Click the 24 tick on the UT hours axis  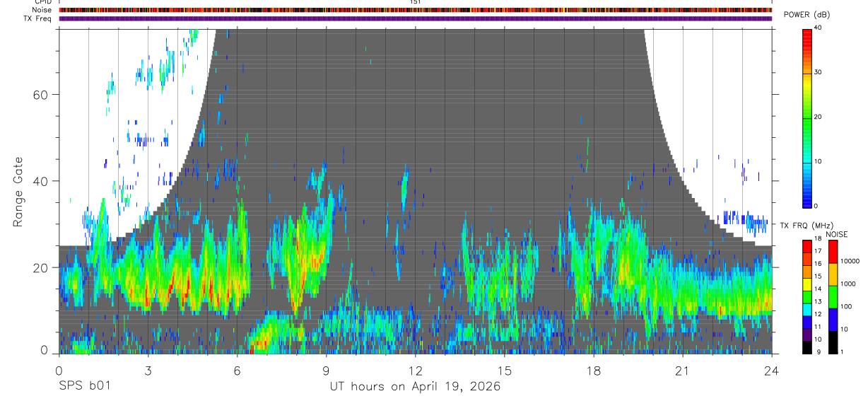tap(772, 370)
